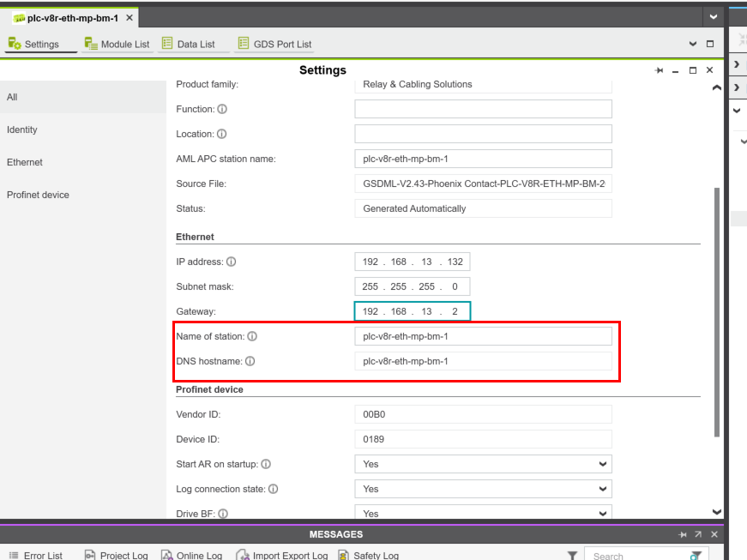Close the plc-v8r-eth-mp-bm-1 editor tab
The width and height of the screenshot is (747, 560).
coord(130,18)
